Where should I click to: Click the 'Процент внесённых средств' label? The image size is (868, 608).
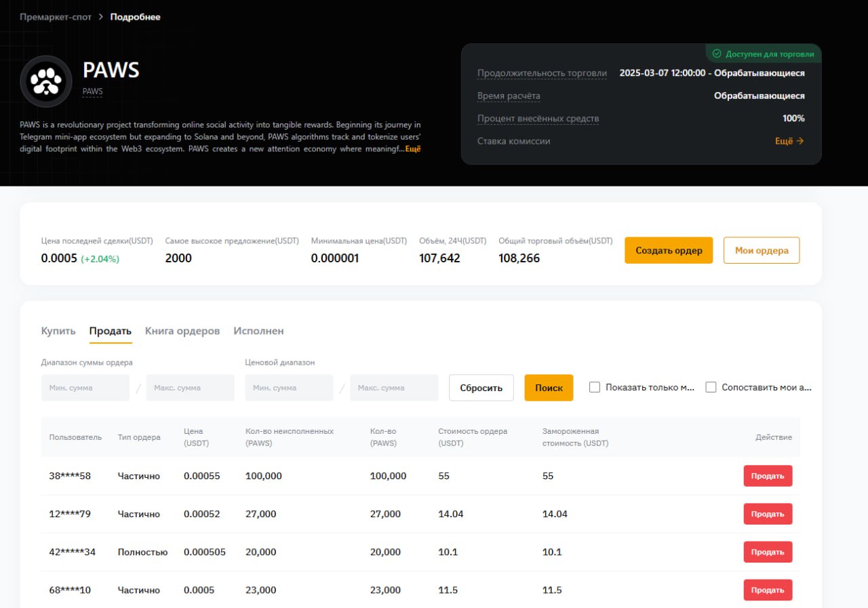pyautogui.click(x=538, y=119)
